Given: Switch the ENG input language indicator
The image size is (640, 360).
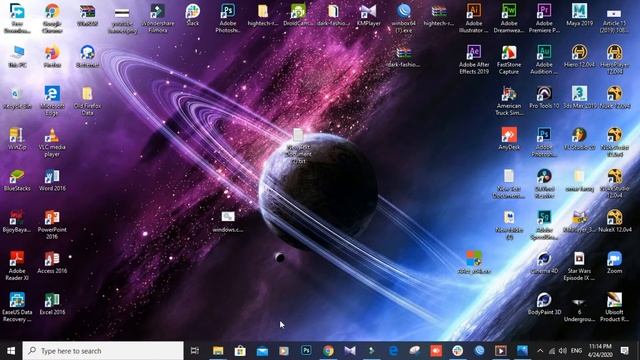Looking at the screenshot, I should coord(576,351).
